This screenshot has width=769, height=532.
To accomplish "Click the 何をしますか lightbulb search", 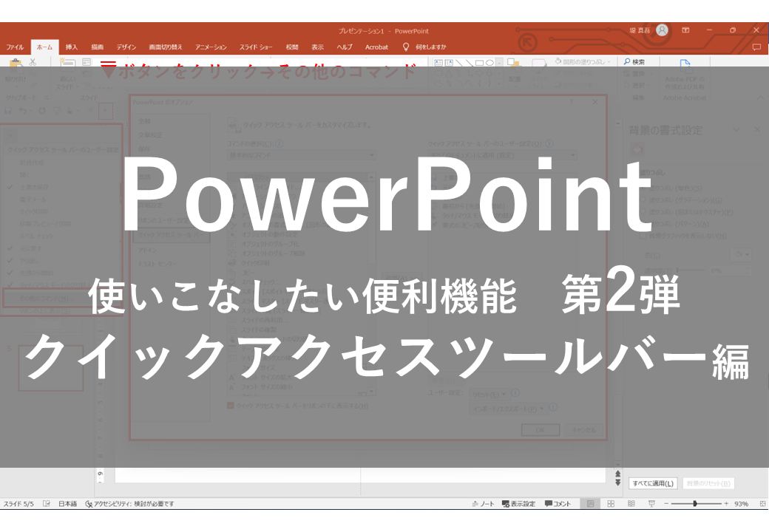I will pyautogui.click(x=424, y=47).
